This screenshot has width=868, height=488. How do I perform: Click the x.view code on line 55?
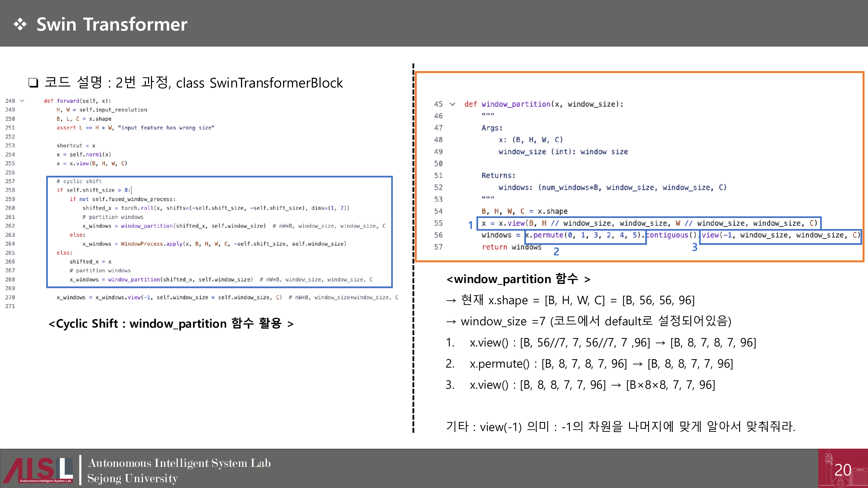click(512, 223)
